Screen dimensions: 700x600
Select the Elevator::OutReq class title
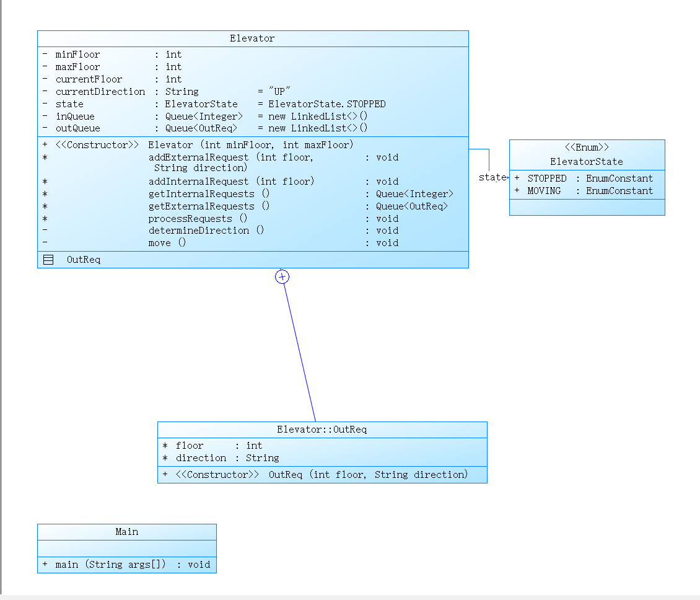pyautogui.click(x=322, y=430)
